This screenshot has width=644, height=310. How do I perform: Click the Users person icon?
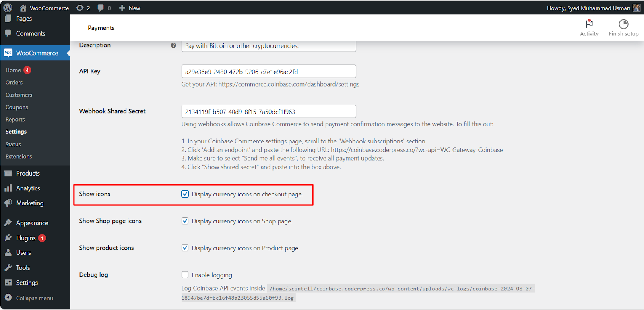click(x=8, y=253)
